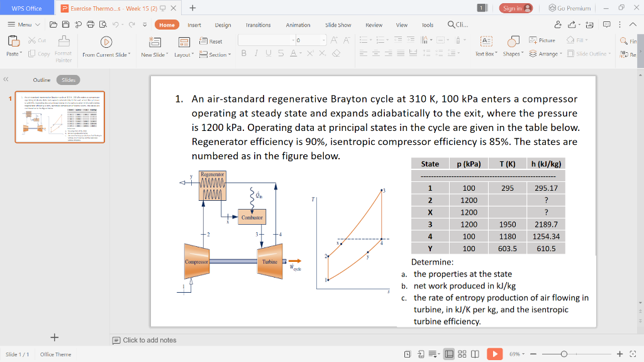Expand the font color dropdown arrow

pos(301,53)
